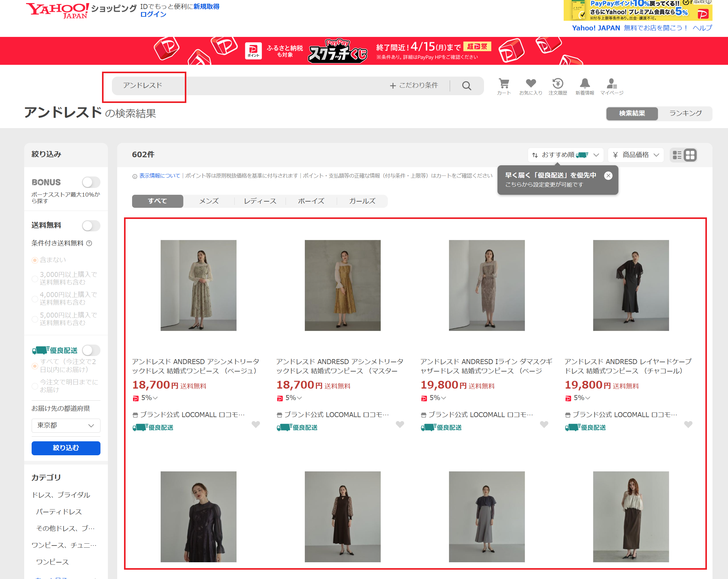Turn on the 送料無料 toggle

[x=91, y=226]
